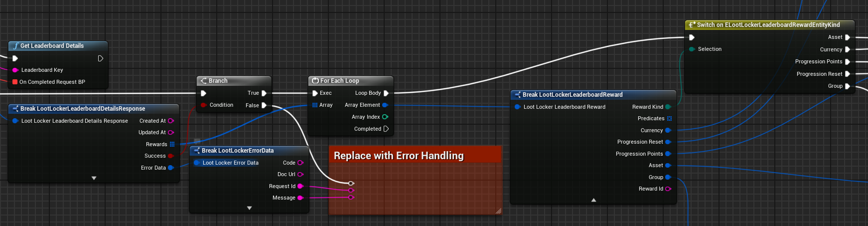
Task: Click the Branch node False exec pin
Action: pyautogui.click(x=264, y=105)
